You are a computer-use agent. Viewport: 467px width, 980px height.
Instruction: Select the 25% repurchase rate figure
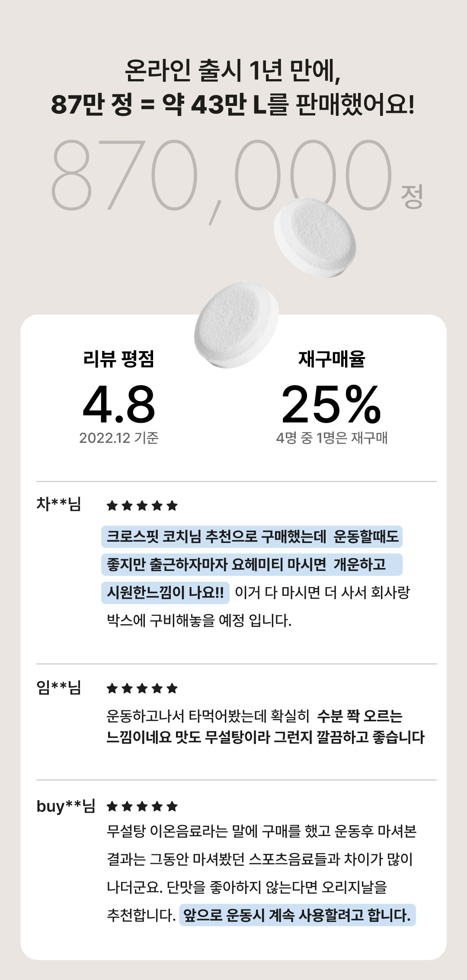pos(331,405)
